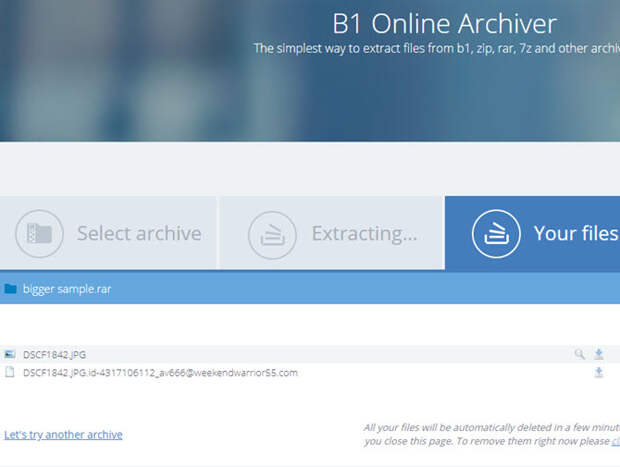Click the B1 Online Archiver title

(x=444, y=24)
